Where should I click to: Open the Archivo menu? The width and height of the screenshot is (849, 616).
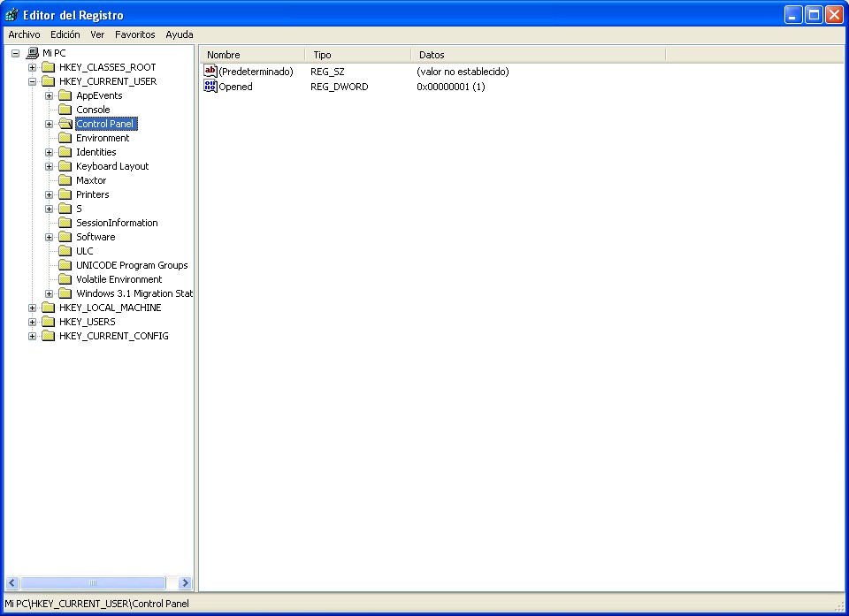[24, 34]
